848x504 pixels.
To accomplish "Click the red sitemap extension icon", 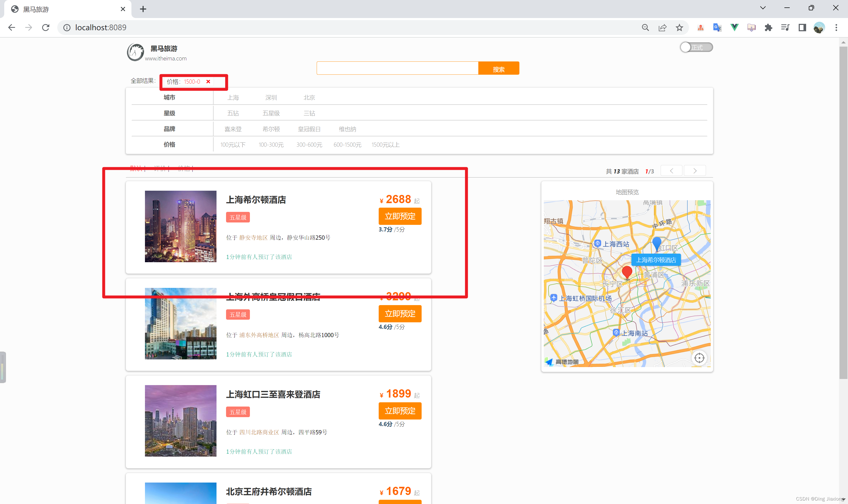I will 700,28.
